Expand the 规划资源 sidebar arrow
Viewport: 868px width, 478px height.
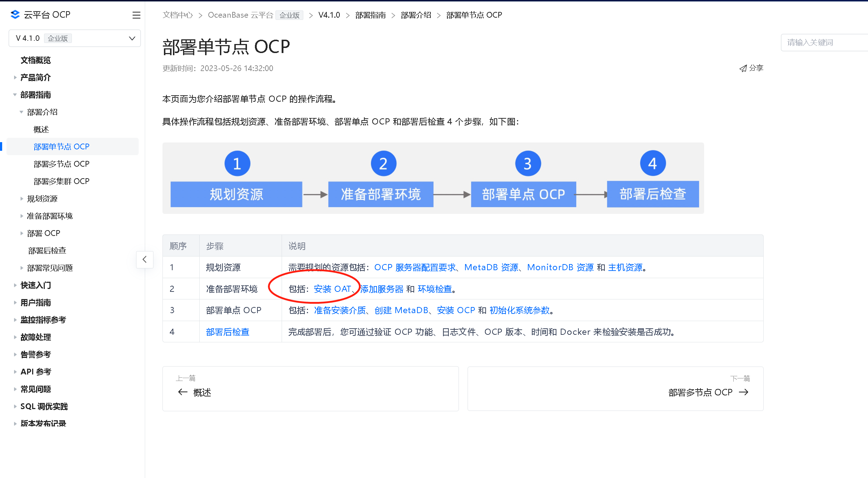[x=22, y=199]
